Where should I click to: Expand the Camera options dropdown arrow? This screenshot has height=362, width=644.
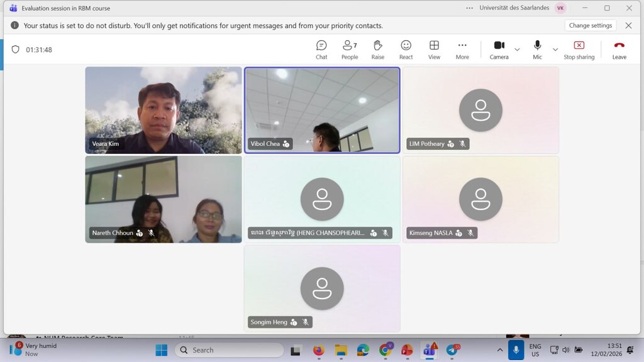pyautogui.click(x=517, y=50)
